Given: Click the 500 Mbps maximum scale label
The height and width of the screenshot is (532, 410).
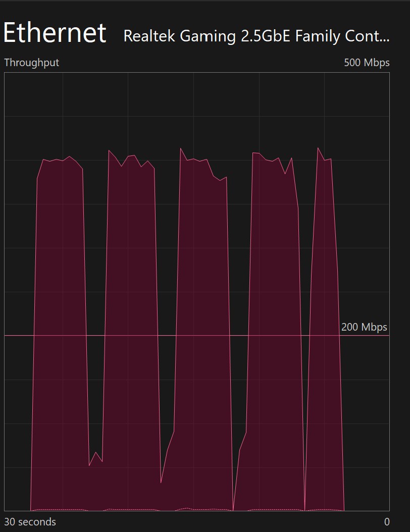Looking at the screenshot, I should tap(367, 63).
